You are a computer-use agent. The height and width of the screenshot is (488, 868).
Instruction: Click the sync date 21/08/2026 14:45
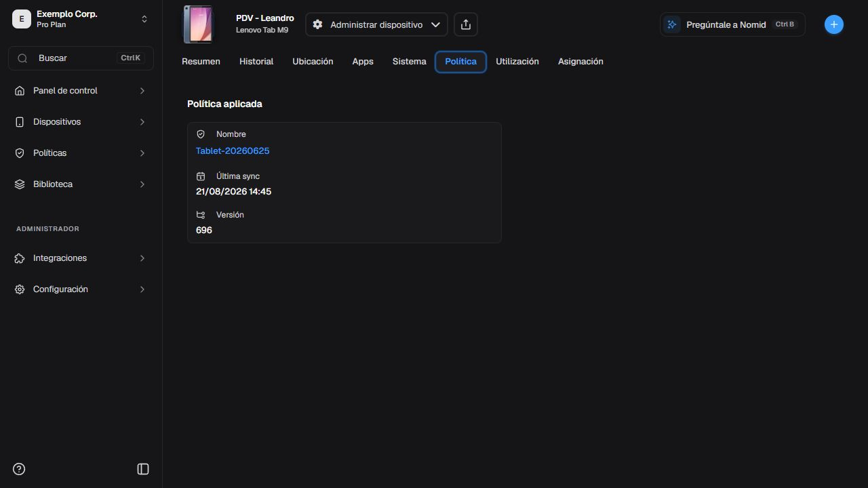tap(233, 192)
